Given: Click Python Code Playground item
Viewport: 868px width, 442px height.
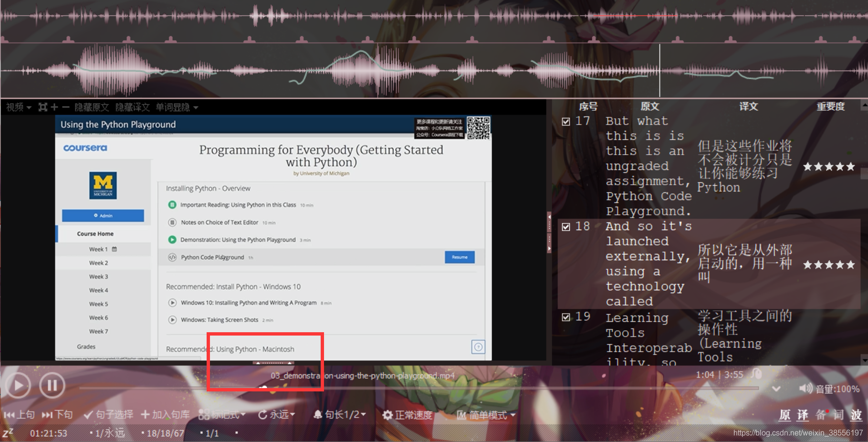Looking at the screenshot, I should [x=212, y=257].
